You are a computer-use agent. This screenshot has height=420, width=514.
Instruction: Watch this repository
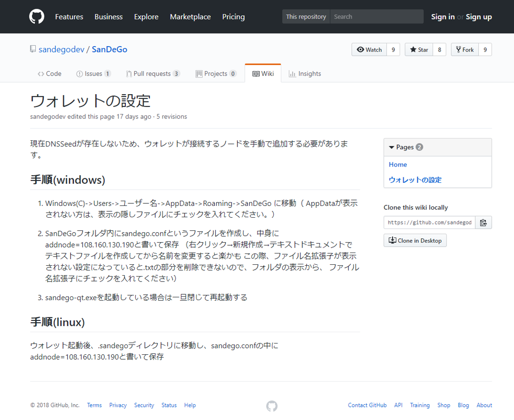[369, 50]
